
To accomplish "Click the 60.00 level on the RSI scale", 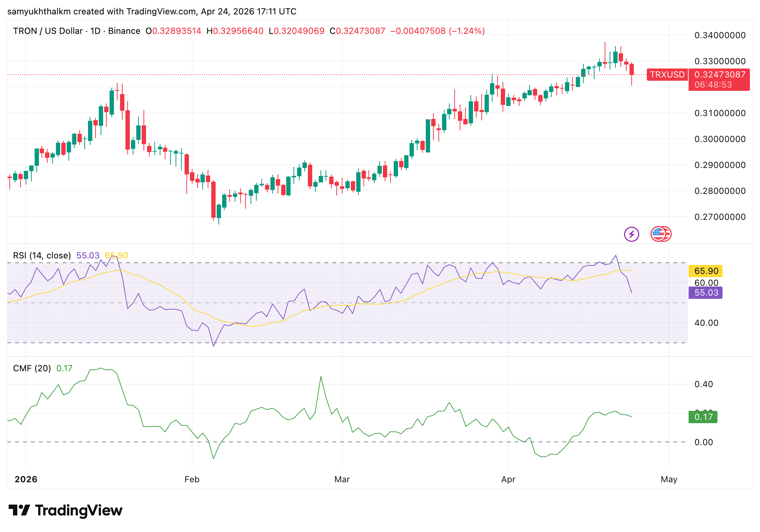I will (x=706, y=283).
